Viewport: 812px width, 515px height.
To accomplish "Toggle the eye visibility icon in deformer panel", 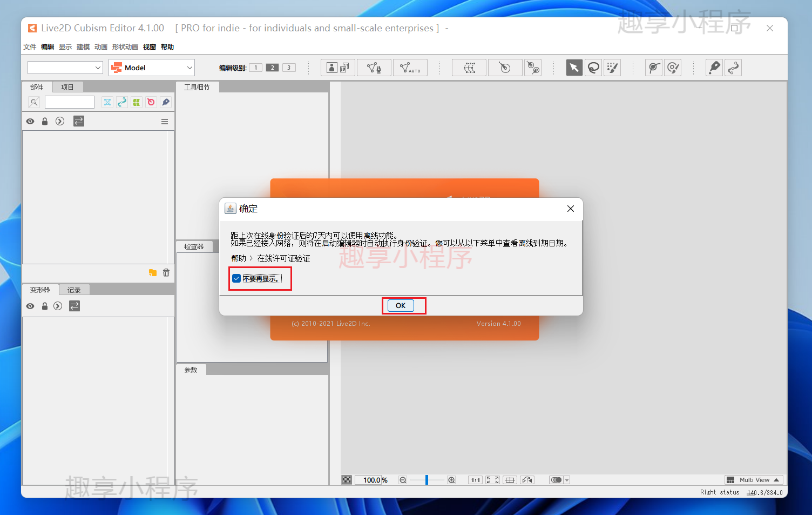I will [30, 306].
